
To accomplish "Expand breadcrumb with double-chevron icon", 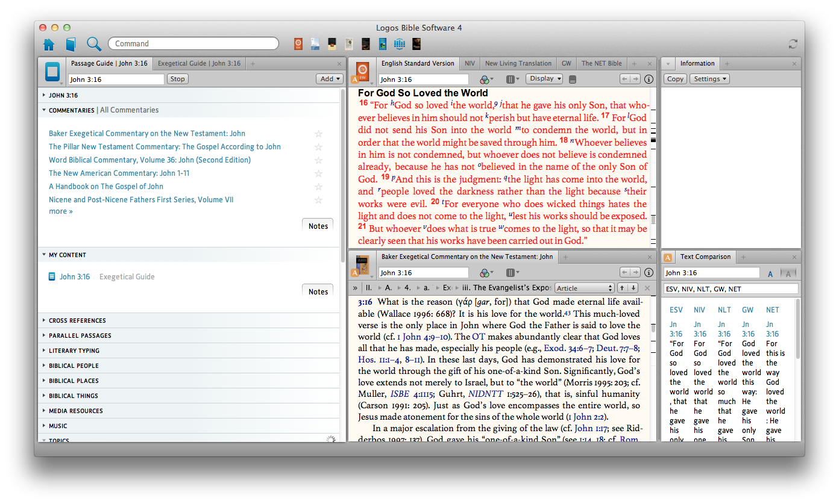I will 356,288.
